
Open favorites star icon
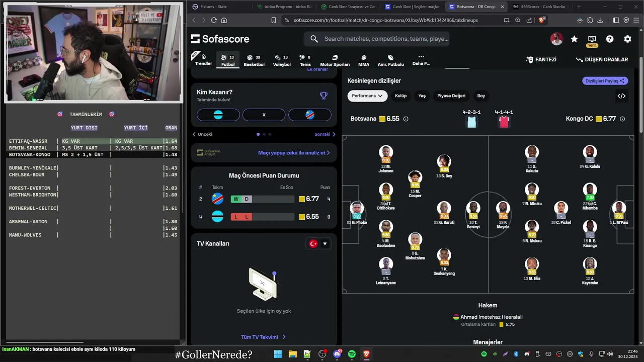[x=574, y=39]
